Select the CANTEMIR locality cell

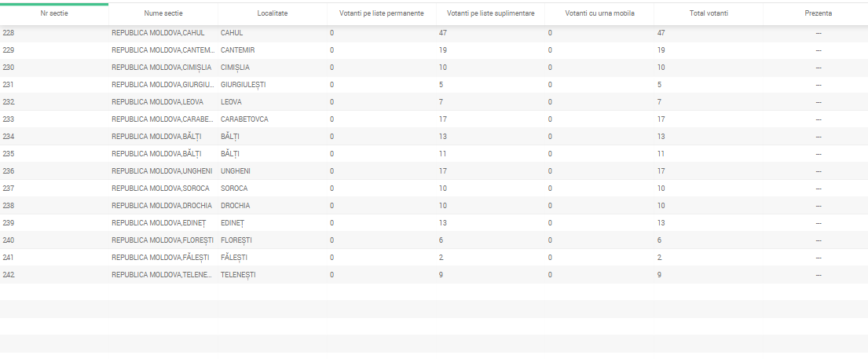(x=237, y=50)
